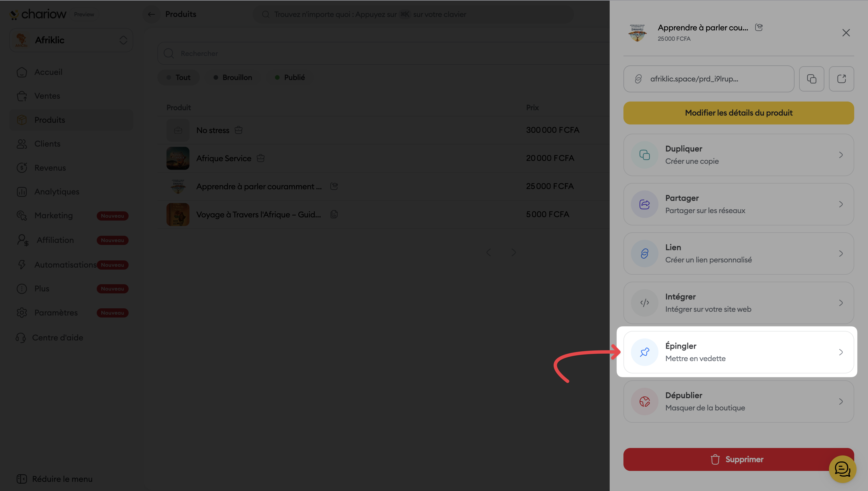Image resolution: width=868 pixels, height=491 pixels.
Task: Click the Partager share icon
Action: click(644, 204)
